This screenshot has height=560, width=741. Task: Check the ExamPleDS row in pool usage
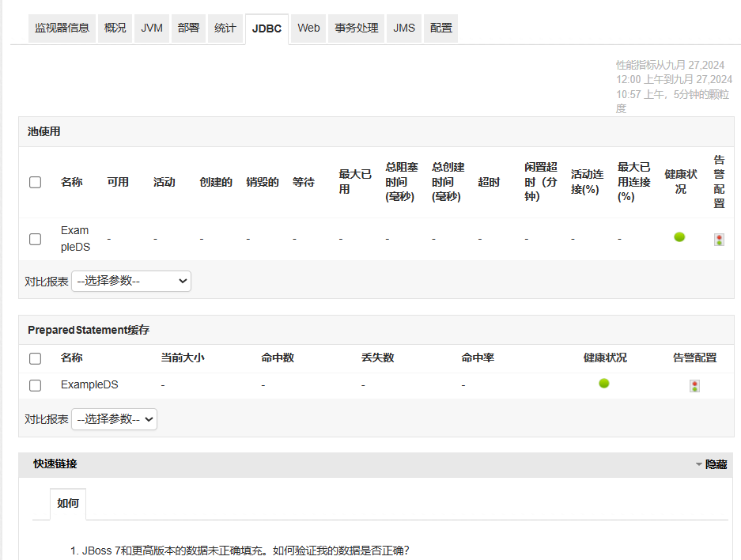(36, 239)
